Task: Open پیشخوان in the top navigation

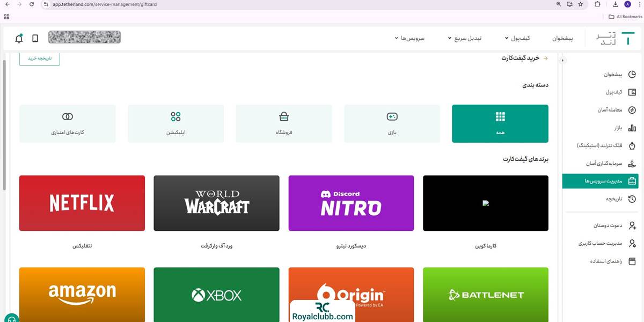Action: (x=563, y=38)
